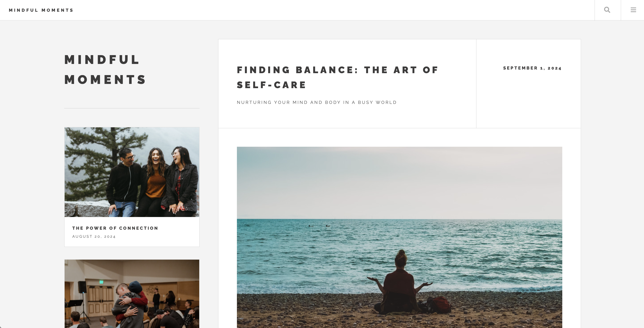Click the divider line below sidebar title
Screen dimensions: 644x328
(132, 108)
